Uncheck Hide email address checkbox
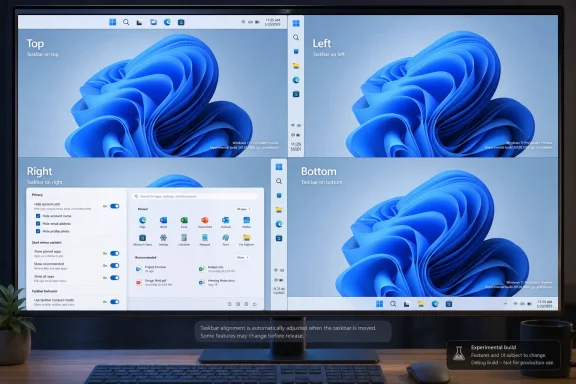This screenshot has height=384, width=576. pos(38,223)
